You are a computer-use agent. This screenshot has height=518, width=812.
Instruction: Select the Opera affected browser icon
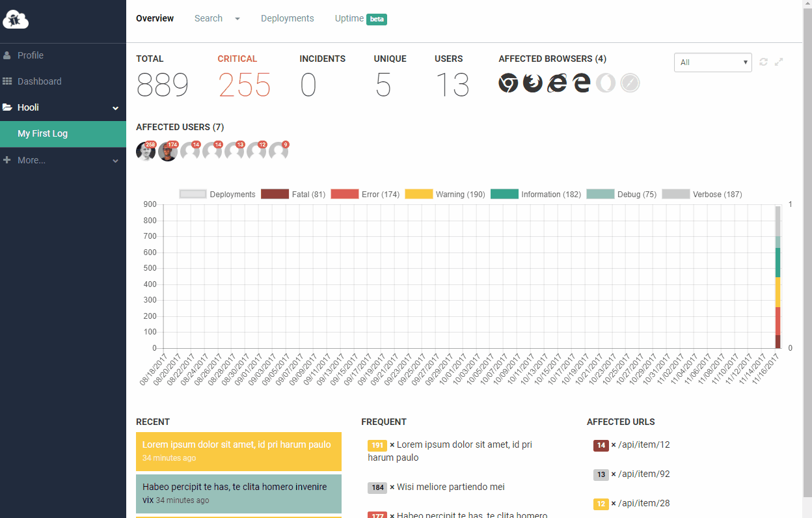click(x=606, y=83)
